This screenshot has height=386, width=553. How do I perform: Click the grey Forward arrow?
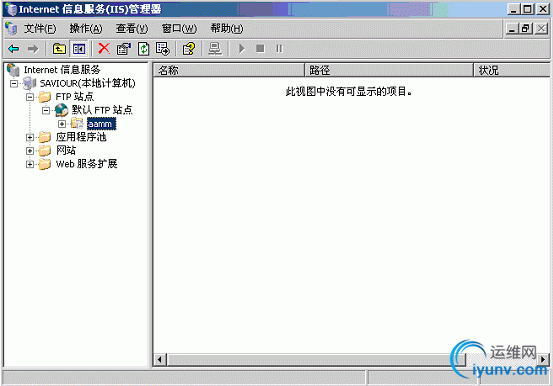tap(33, 49)
